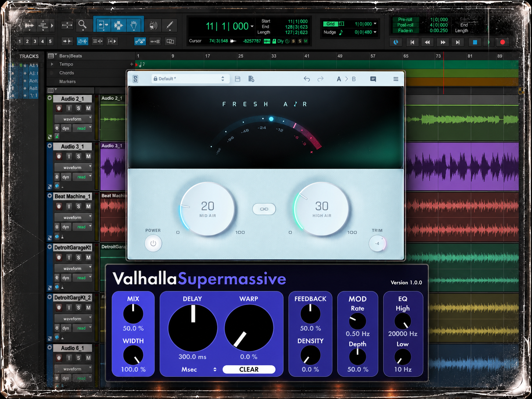Click the Grid mode button
Screen dimensions: 532x399
click(x=331, y=24)
